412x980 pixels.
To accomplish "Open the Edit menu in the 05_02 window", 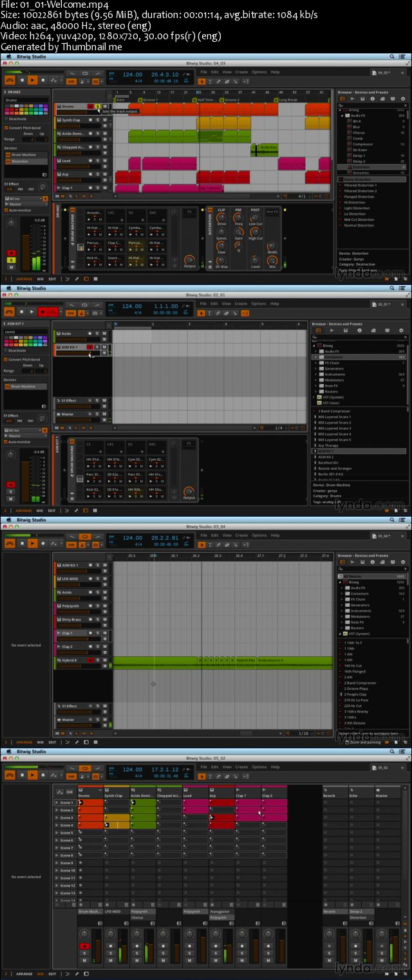I will [214, 766].
